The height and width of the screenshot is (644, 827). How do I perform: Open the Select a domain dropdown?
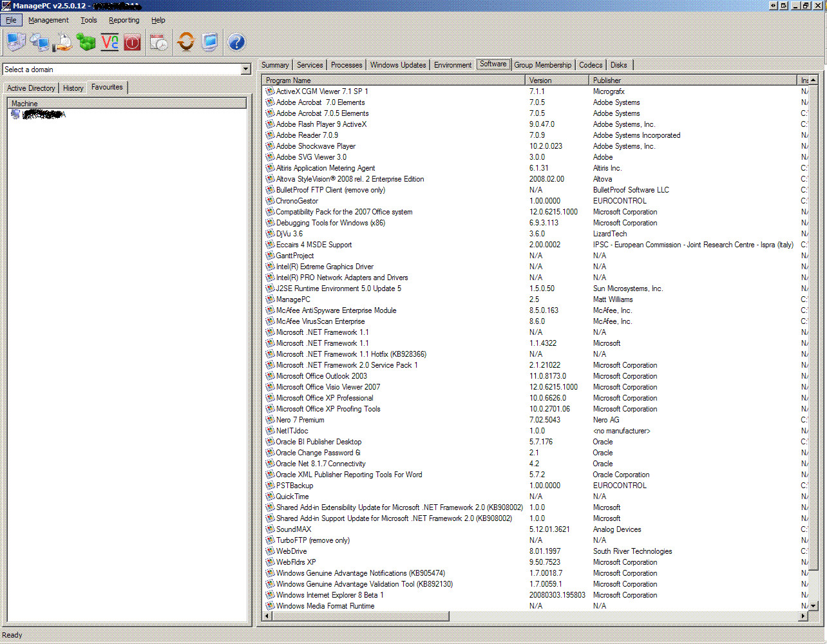pos(245,70)
